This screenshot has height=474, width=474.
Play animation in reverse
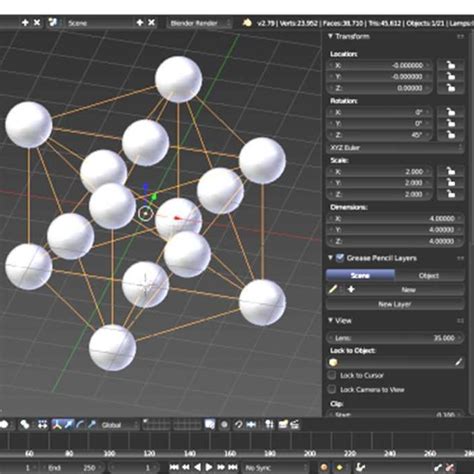pyautogui.click(x=197, y=468)
